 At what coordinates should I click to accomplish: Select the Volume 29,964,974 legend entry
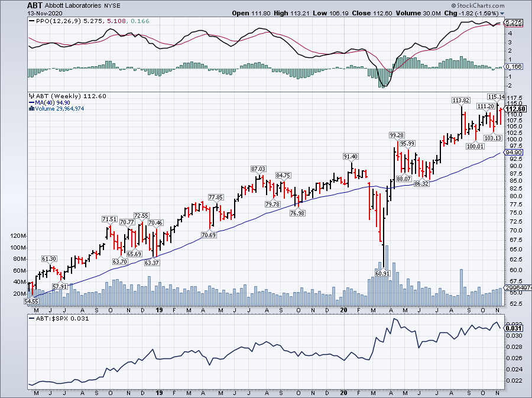click(57, 109)
